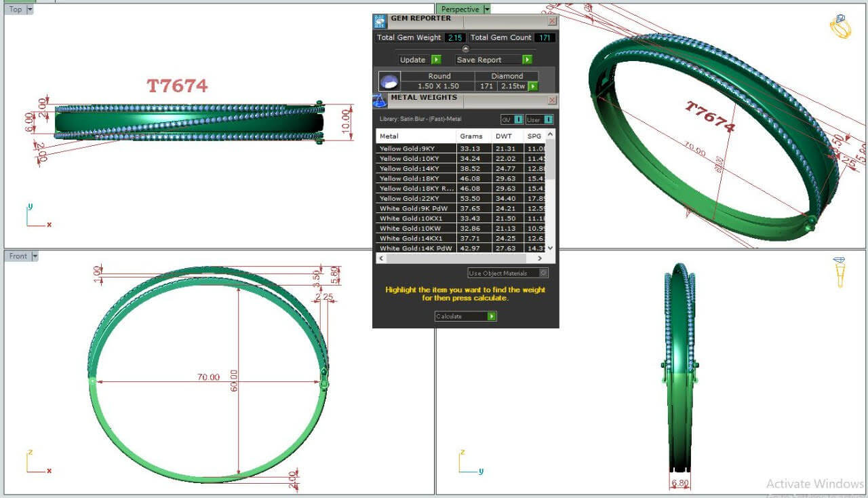
Task: Open the Front viewport dropdown arrow
Action: 35,256
